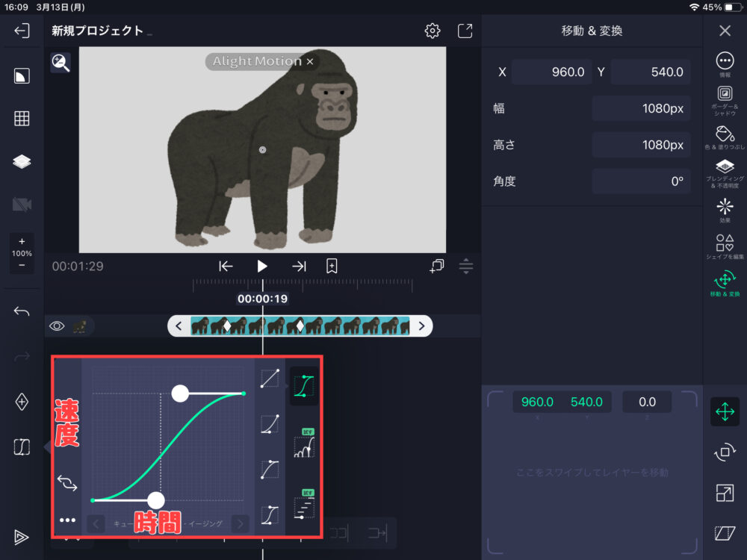The image size is (747, 560).
Task: Select the linear easing preset
Action: pyautogui.click(x=270, y=379)
